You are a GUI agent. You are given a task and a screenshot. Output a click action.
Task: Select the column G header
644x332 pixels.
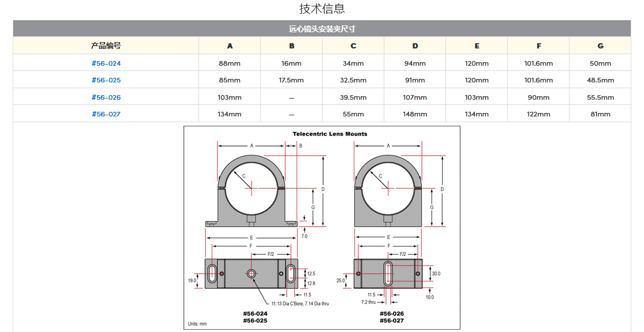click(600, 46)
